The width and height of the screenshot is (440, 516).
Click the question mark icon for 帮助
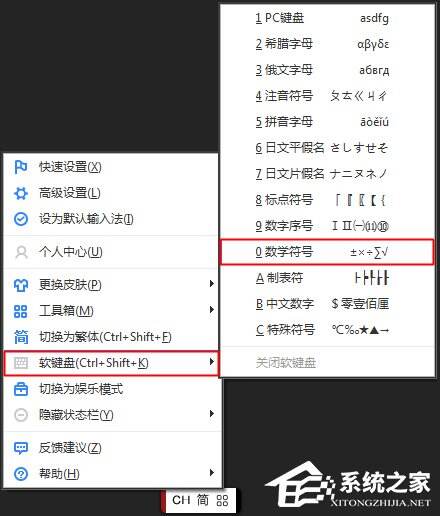[x=21, y=474]
